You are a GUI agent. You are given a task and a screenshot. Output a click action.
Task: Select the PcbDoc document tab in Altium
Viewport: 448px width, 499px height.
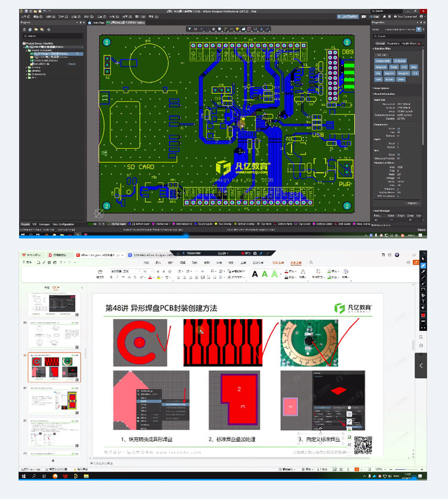tap(125, 23)
